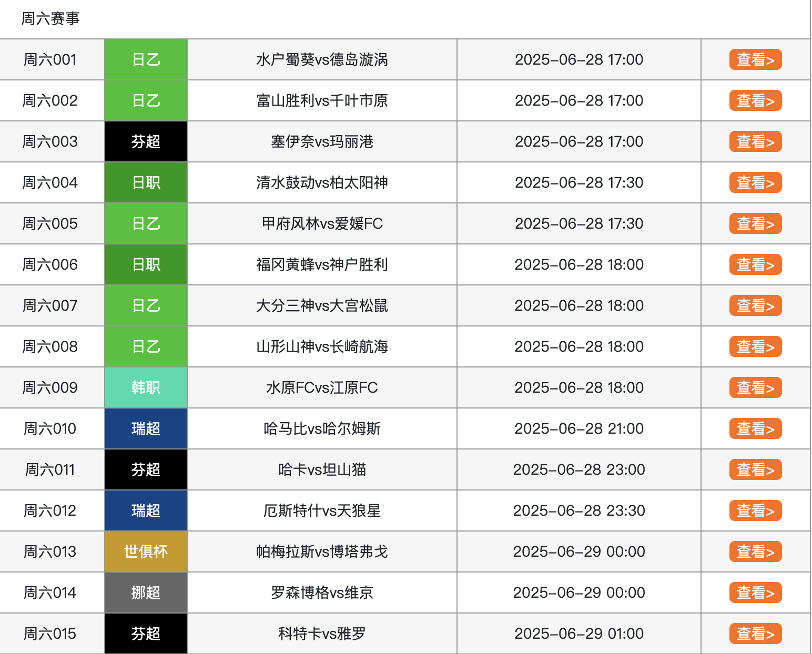Screen dimensions: 812x654
Task: Open 查看> for 周六005 甲府风林vs爱媛FC
Action: [755, 223]
